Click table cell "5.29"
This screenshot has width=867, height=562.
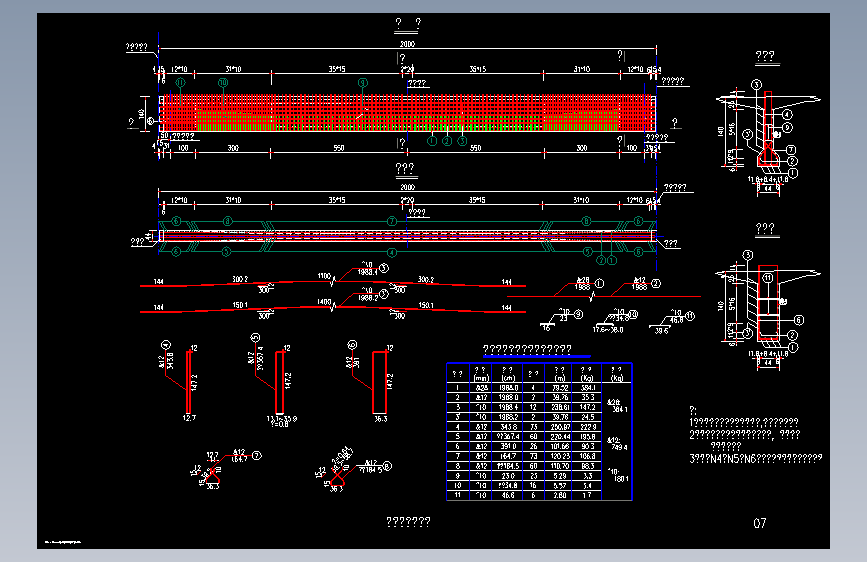(x=560, y=476)
